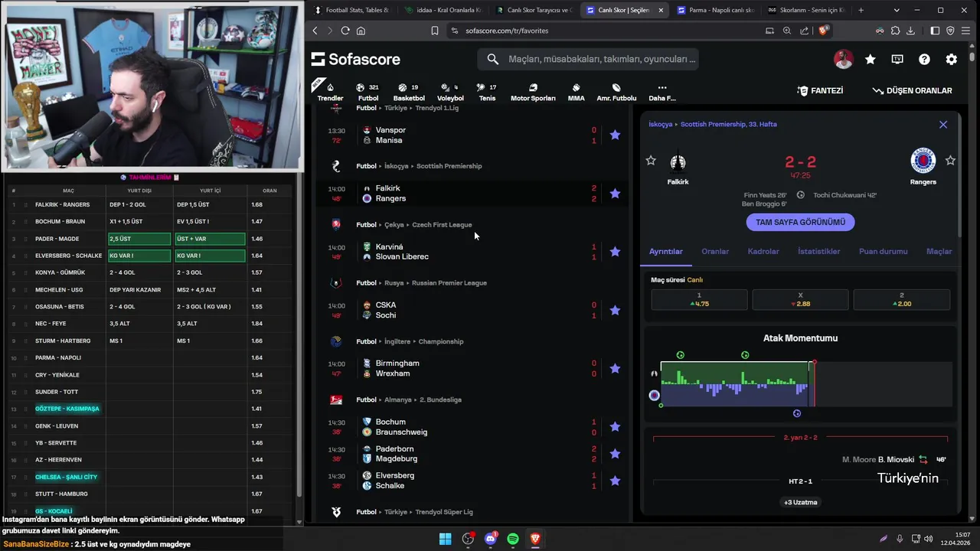
Task: Unfavorite the Elversberg - Schalke match
Action: coord(615,481)
